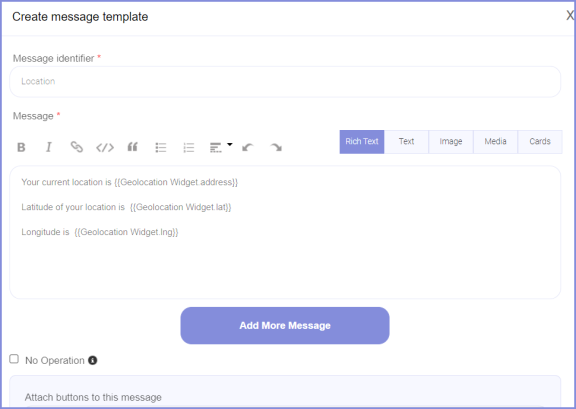This screenshot has height=409, width=576.
Task: Switch to the Image tab
Action: 451,141
